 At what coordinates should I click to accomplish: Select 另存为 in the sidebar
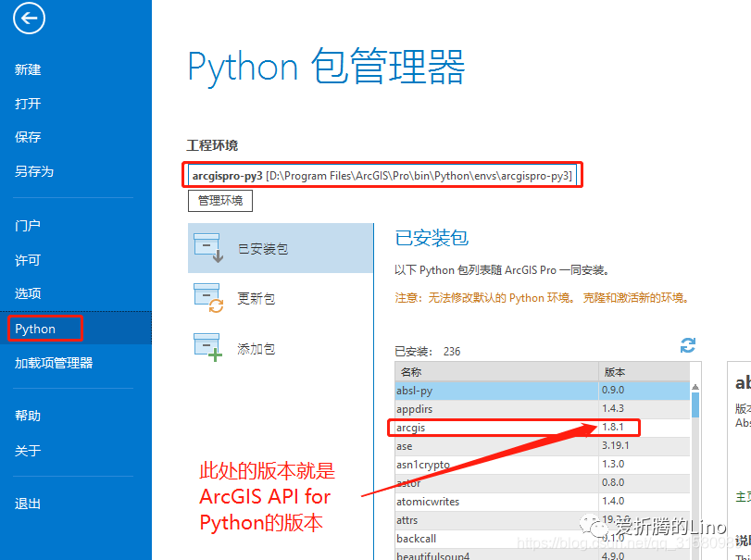point(34,171)
